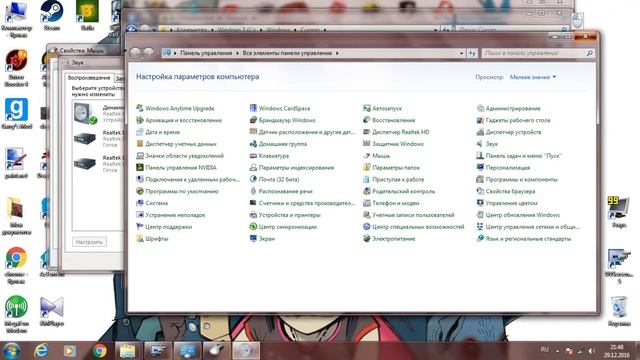Image resolution: width=640 pixels, height=360 pixels.
Task: Open the Диспетчер устройств link
Action: [x=513, y=132]
